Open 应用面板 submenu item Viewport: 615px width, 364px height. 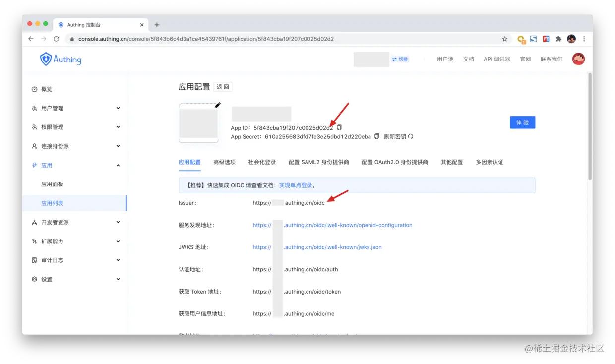click(x=52, y=184)
